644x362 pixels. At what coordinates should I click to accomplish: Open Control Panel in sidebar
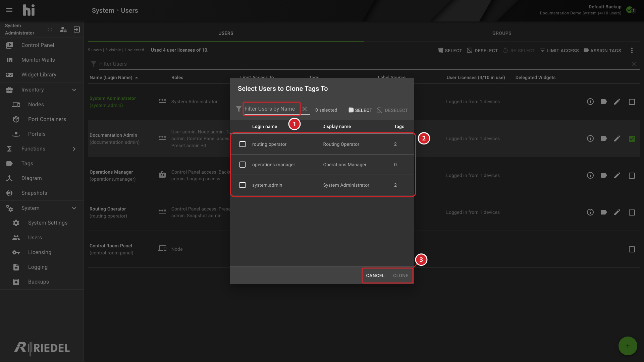tap(42, 45)
